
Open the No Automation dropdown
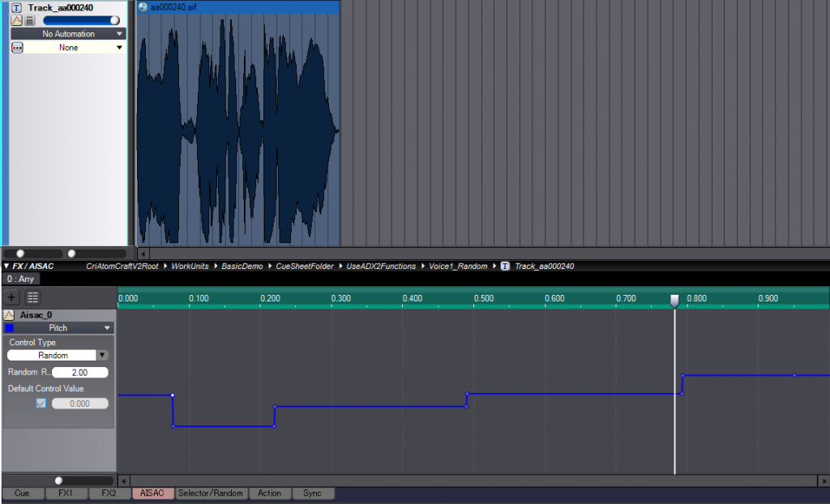point(68,34)
